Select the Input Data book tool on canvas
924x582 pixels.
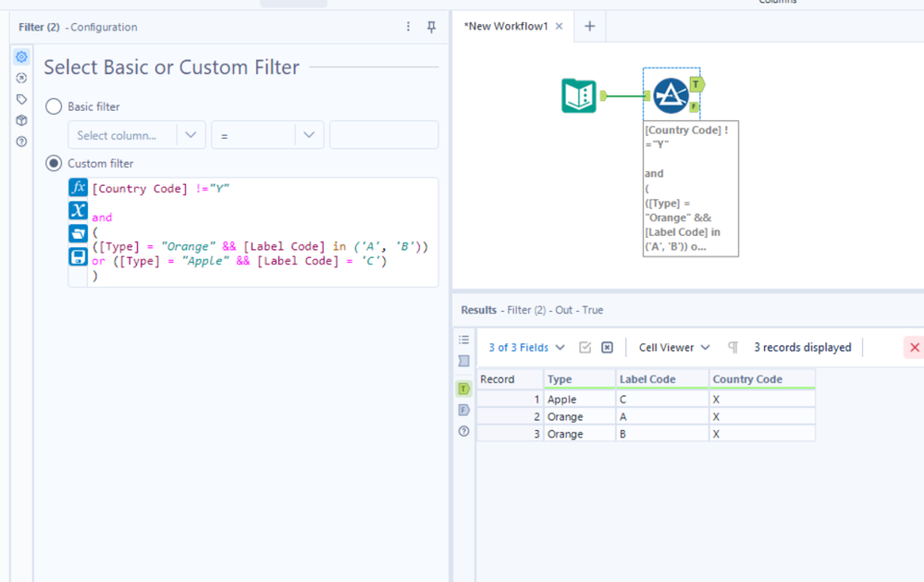click(x=579, y=95)
